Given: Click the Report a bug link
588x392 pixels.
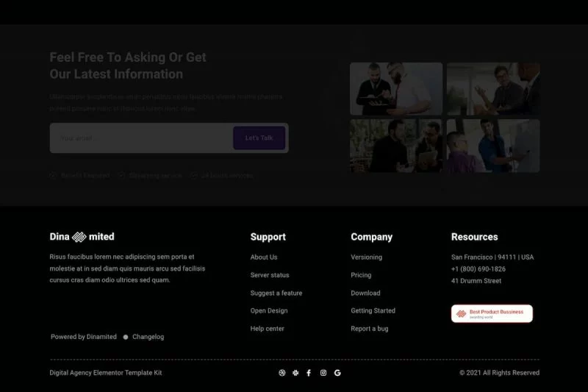Looking at the screenshot, I should point(370,329).
